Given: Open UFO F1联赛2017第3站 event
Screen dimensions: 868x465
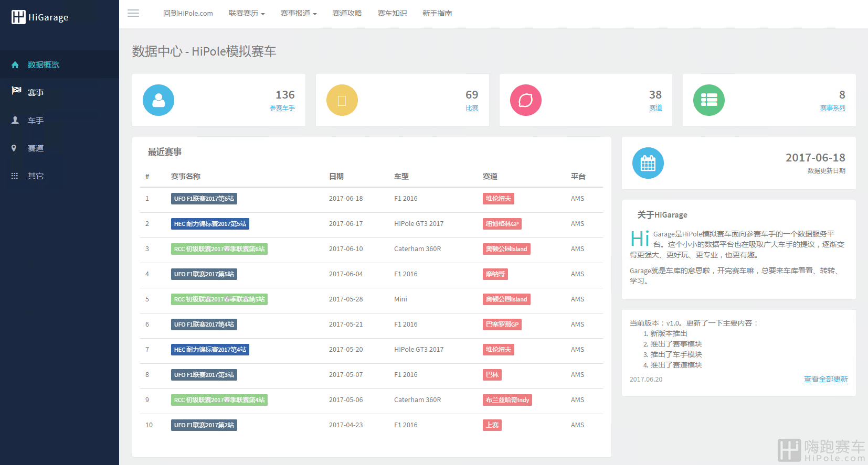Looking at the screenshot, I should pyautogui.click(x=204, y=375).
